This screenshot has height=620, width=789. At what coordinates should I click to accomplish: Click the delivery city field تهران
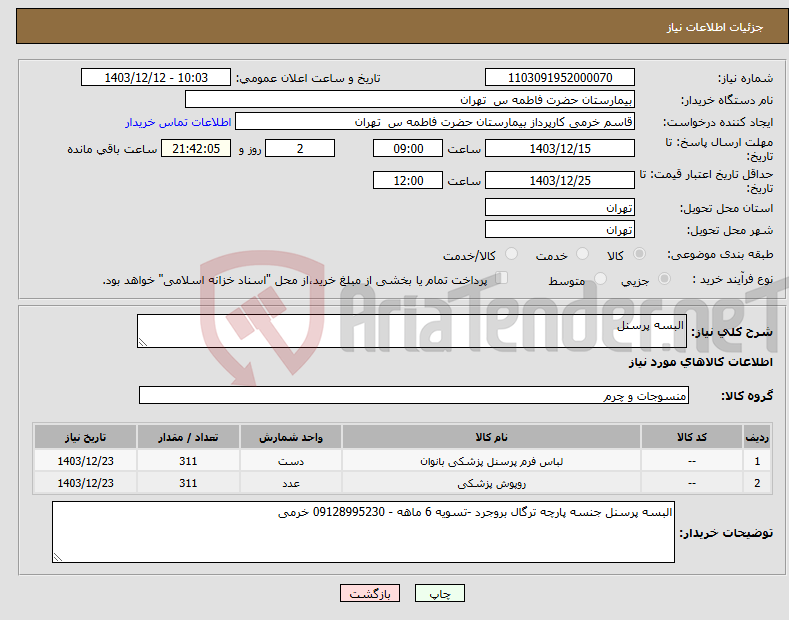(560, 229)
